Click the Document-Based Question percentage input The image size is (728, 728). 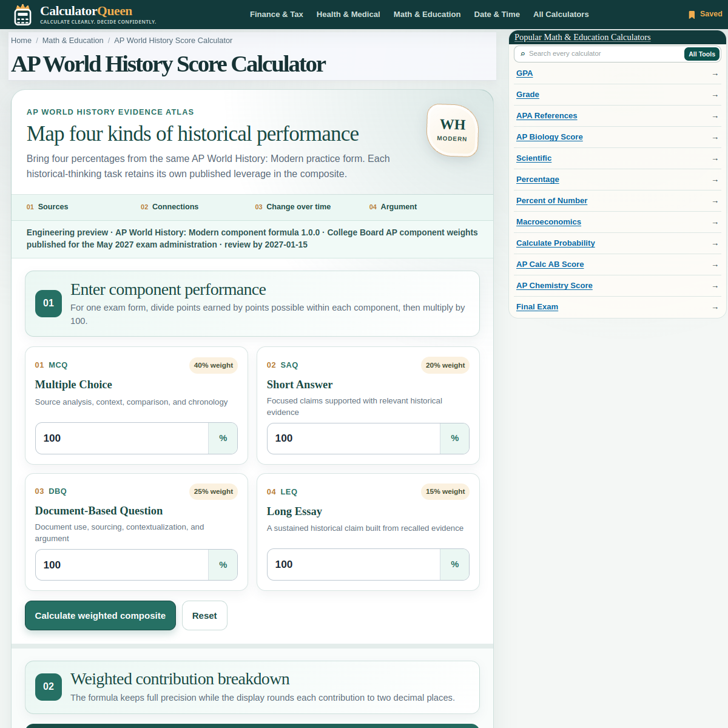click(x=122, y=565)
